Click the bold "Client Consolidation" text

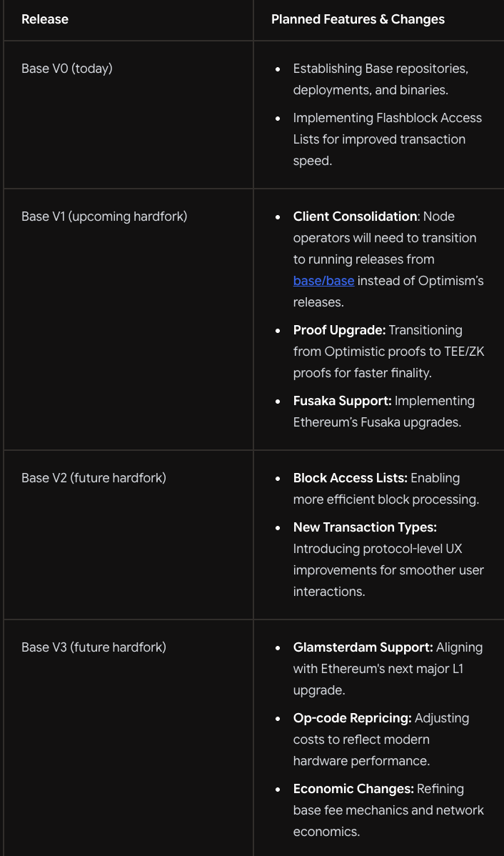pos(355,216)
